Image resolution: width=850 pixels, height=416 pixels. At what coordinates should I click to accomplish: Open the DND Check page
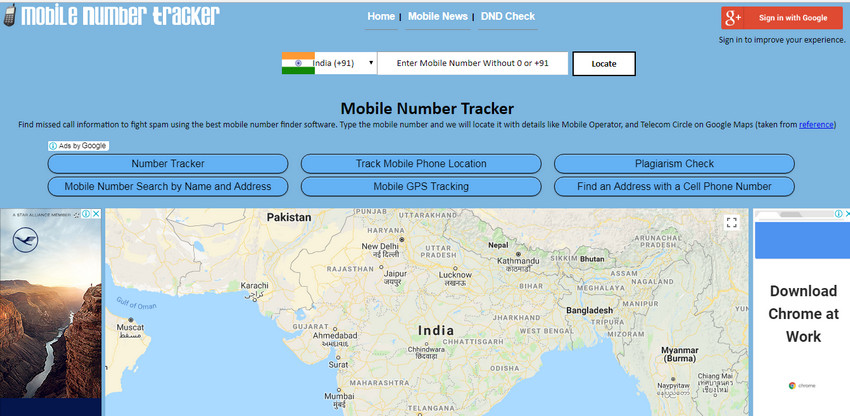(x=506, y=17)
